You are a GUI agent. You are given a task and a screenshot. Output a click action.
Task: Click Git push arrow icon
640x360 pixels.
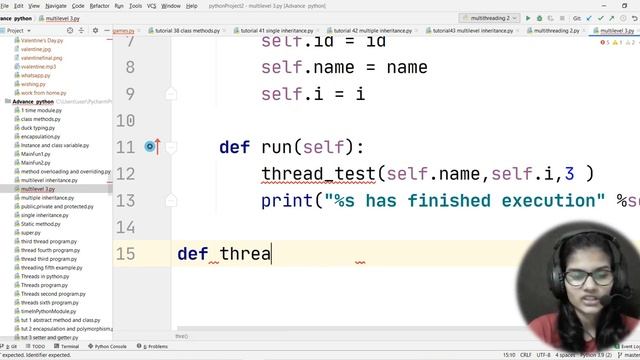(611, 18)
